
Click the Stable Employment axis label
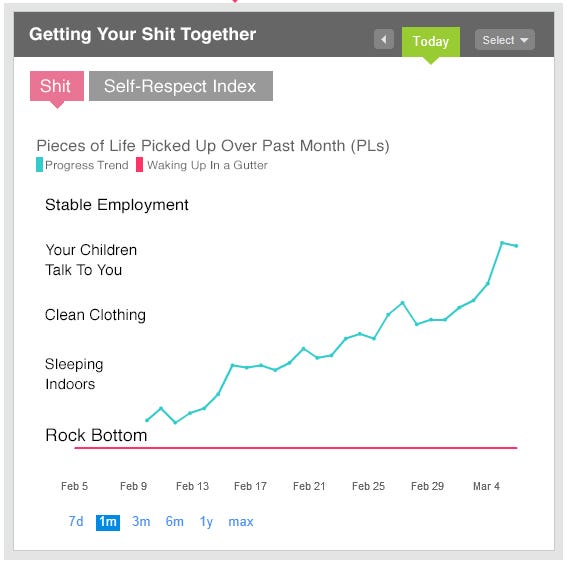click(117, 205)
